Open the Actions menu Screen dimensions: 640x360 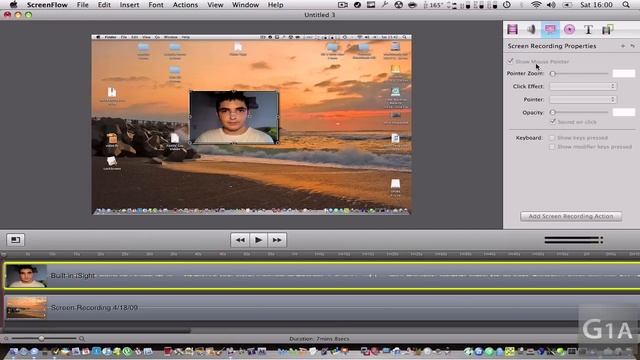185,5
